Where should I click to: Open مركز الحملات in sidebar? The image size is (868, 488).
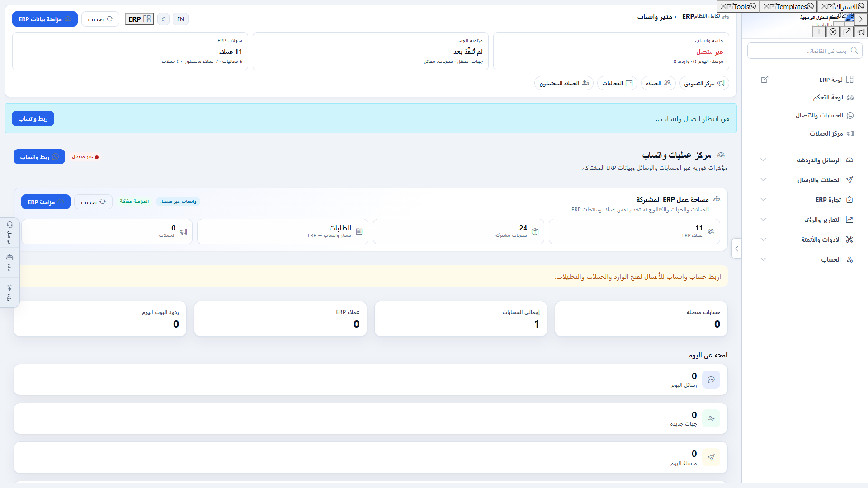808,133
